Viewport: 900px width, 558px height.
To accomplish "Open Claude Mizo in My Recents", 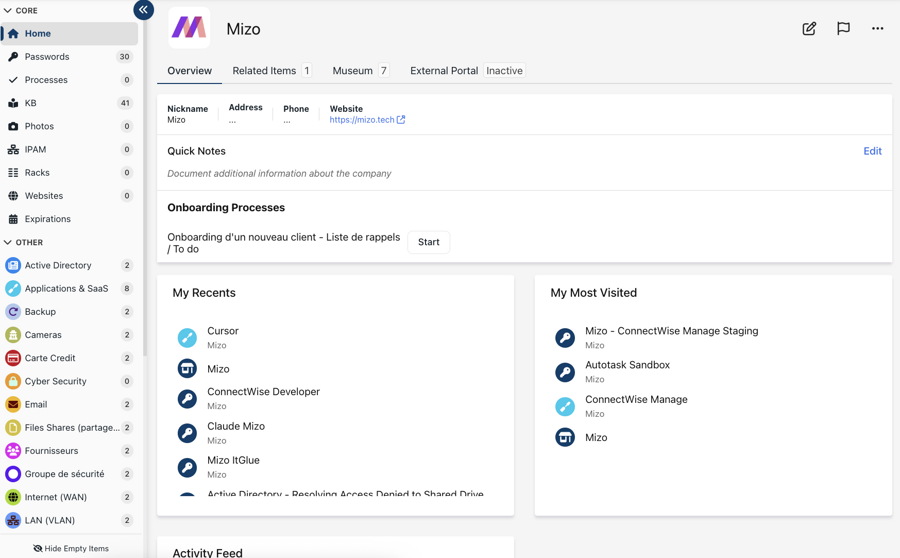I will point(236,426).
